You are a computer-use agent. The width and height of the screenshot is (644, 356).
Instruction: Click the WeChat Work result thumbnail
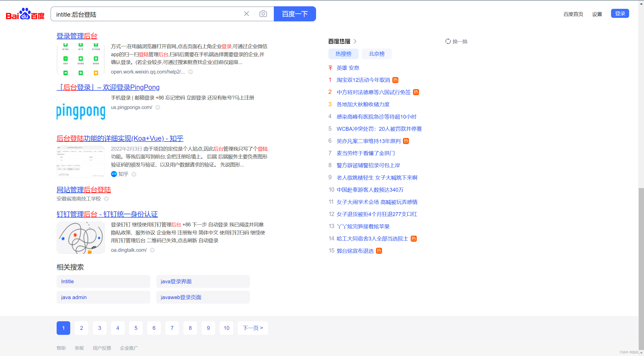click(x=81, y=59)
